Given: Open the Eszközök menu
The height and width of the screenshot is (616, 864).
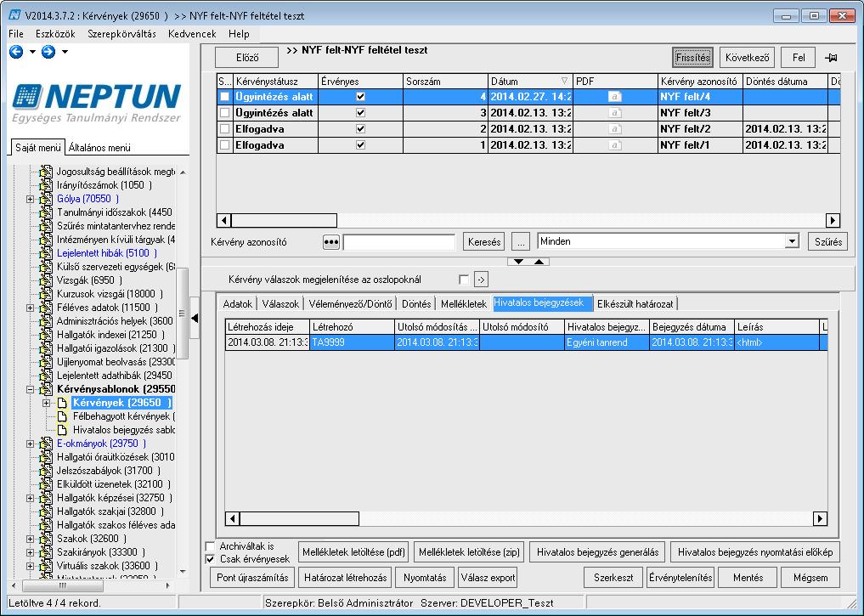Looking at the screenshot, I should click(55, 34).
